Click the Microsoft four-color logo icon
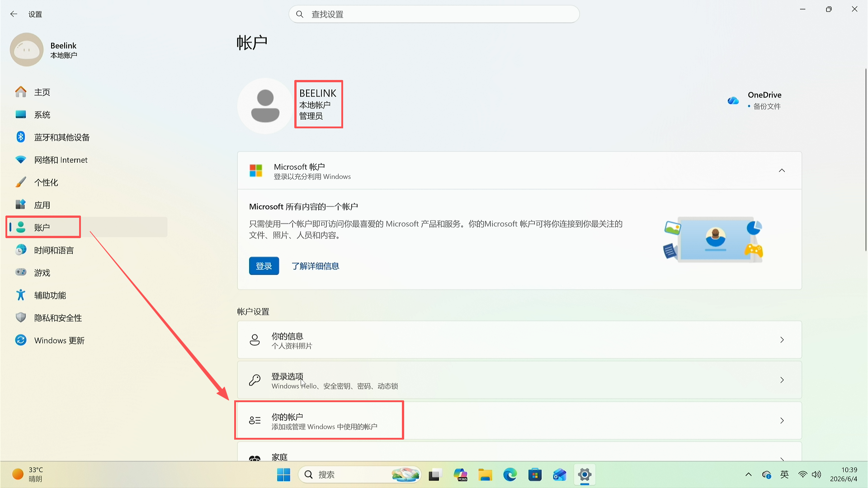The width and height of the screenshot is (868, 488). pos(256,171)
